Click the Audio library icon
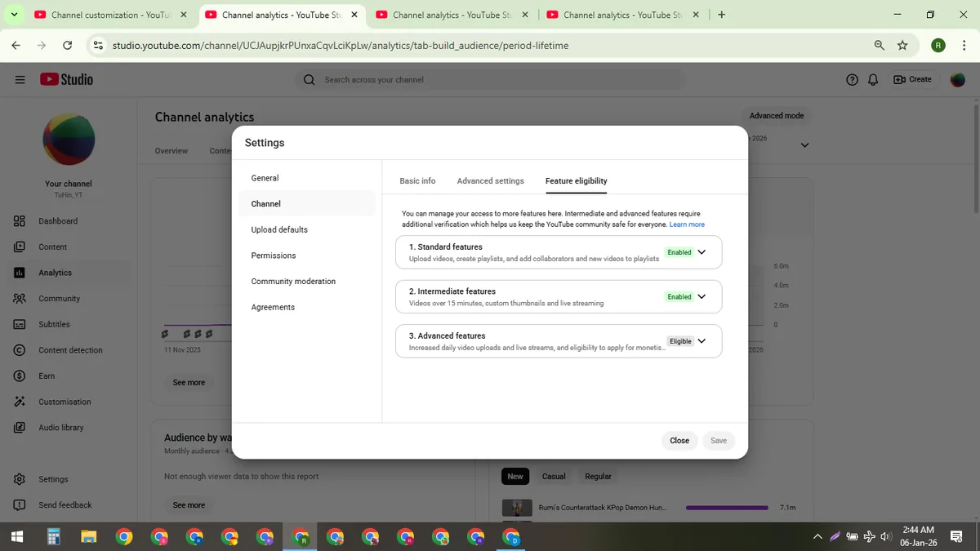Image resolution: width=980 pixels, height=551 pixels. click(x=20, y=428)
